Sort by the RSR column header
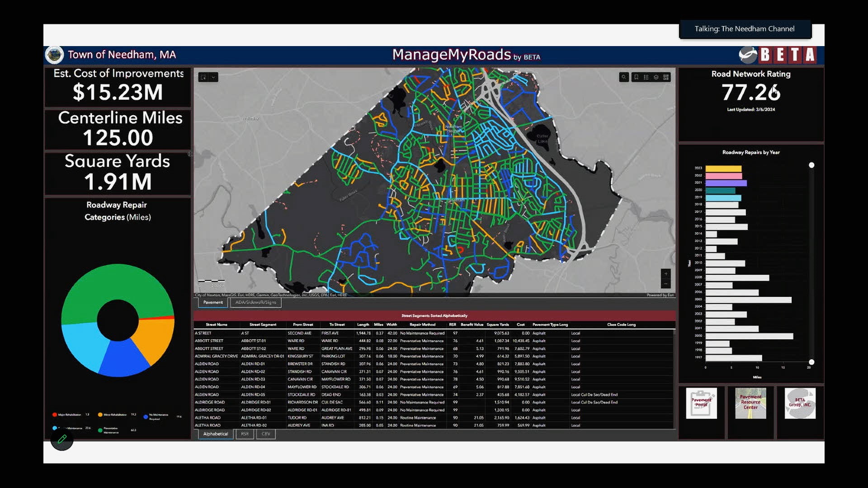The height and width of the screenshot is (488, 868). tap(453, 324)
